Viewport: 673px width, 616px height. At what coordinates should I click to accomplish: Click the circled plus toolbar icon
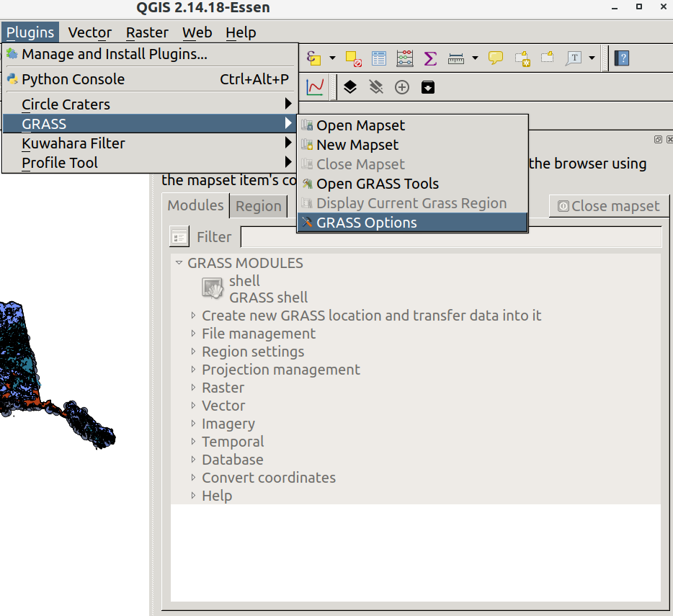402,87
